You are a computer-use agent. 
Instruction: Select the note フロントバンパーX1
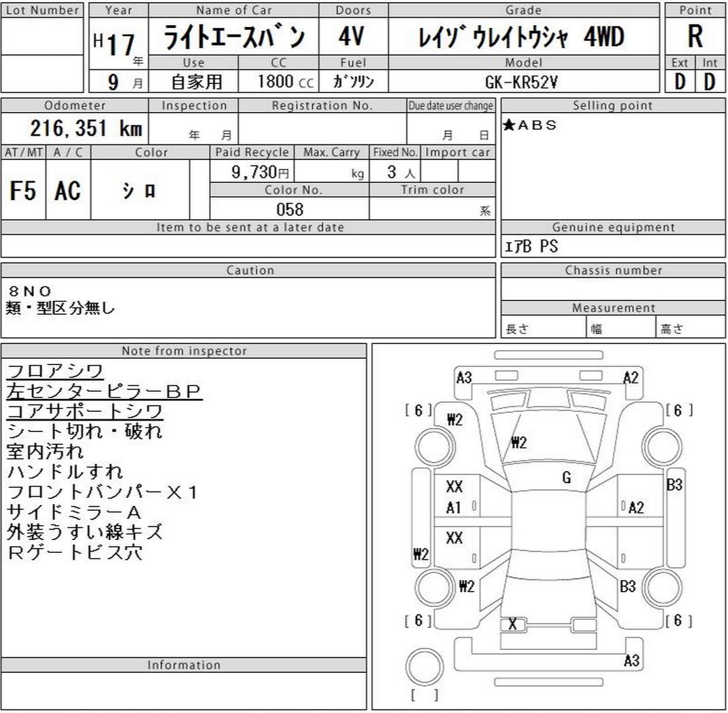[x=102, y=492]
